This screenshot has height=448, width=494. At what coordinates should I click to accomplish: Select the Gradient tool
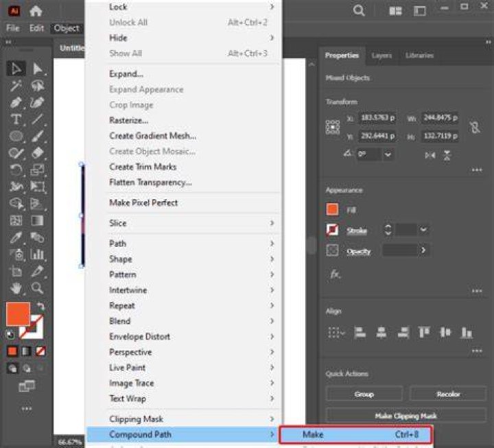click(x=38, y=220)
